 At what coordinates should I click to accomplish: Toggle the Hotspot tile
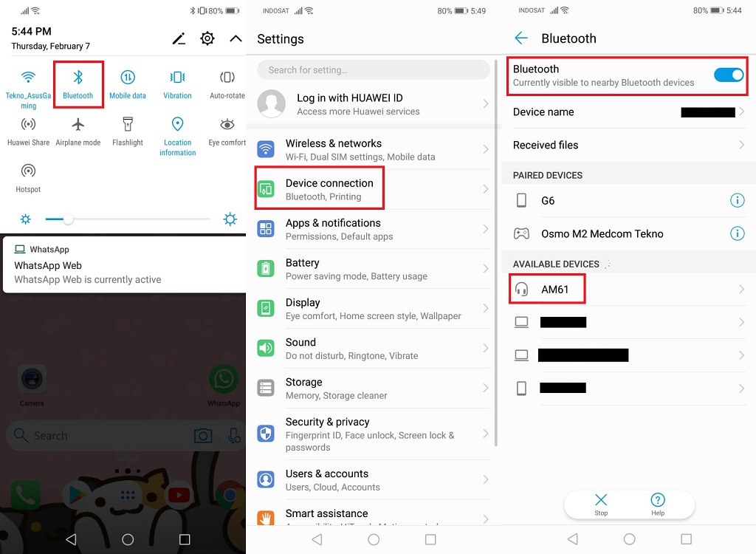click(x=29, y=178)
